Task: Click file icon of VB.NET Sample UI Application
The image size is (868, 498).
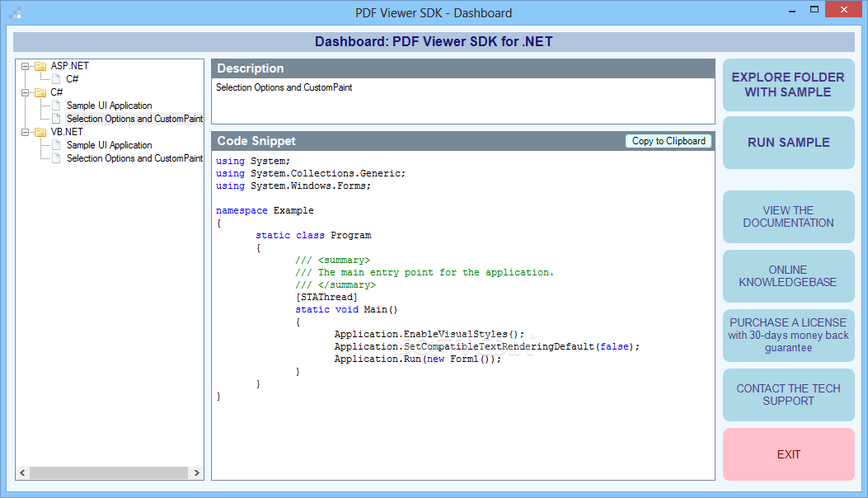Action: coord(56,145)
